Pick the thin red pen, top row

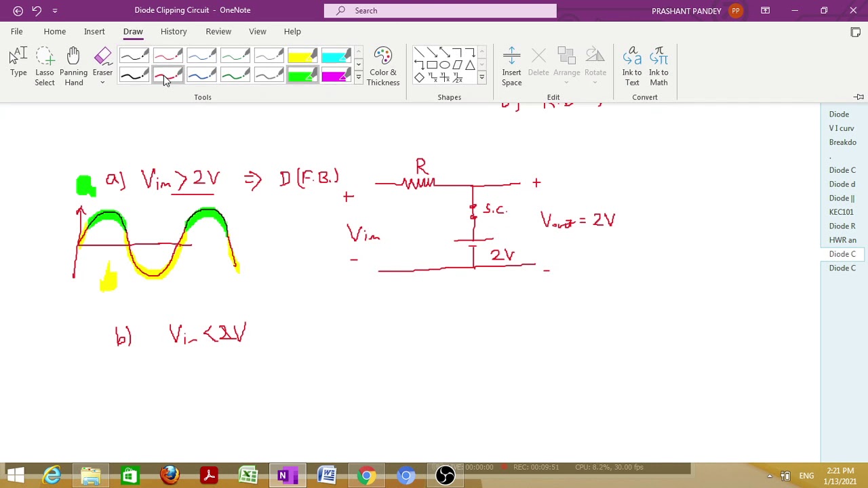coord(168,56)
